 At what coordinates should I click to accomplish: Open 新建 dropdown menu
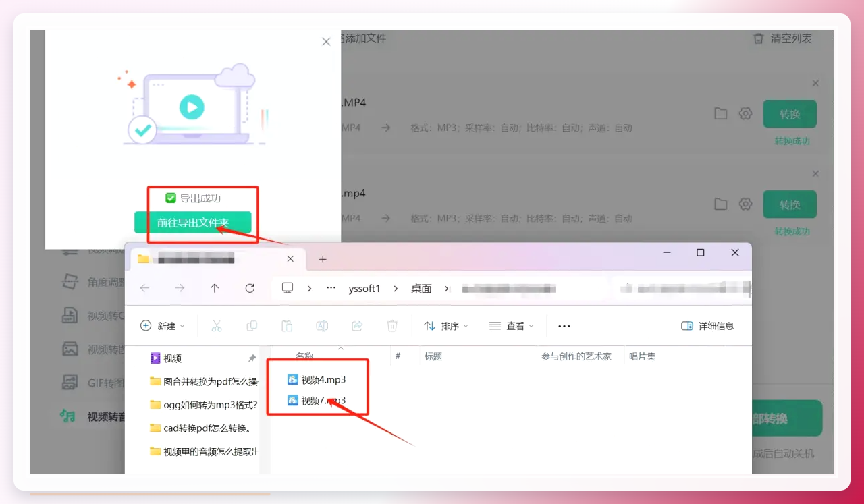[163, 326]
